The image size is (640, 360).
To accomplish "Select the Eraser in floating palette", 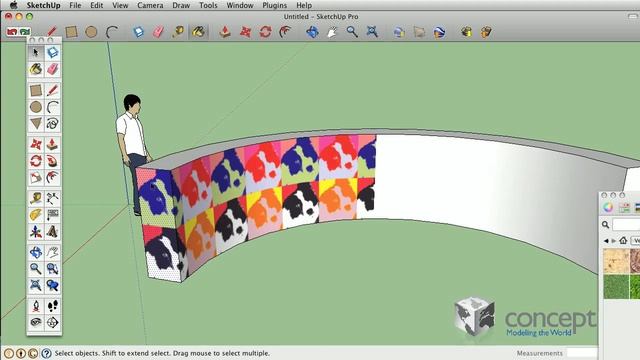I will pyautogui.click(x=53, y=69).
